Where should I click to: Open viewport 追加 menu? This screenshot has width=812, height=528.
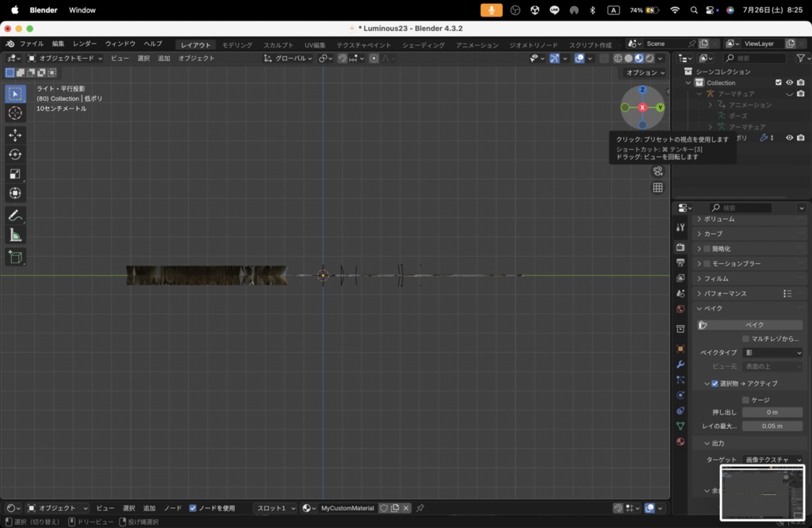[x=163, y=59]
